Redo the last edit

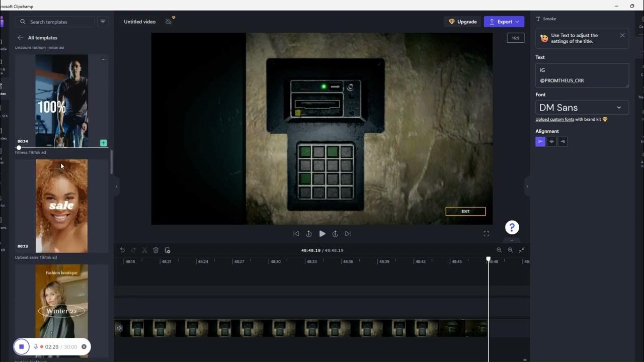133,250
